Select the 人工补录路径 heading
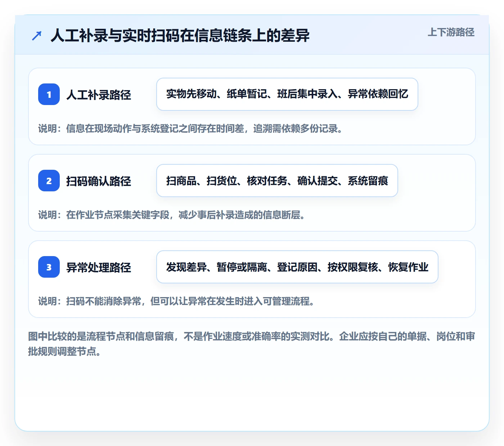 99,95
